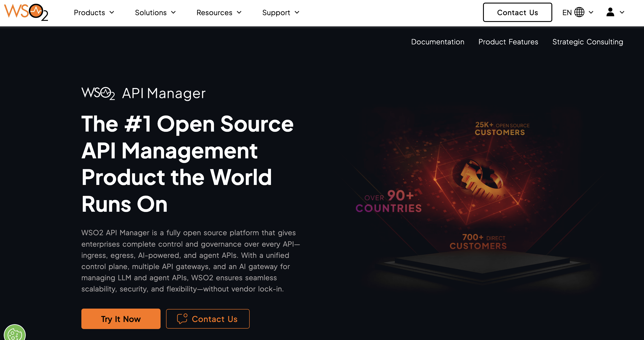Click the orange Try It Now button

(x=121, y=318)
